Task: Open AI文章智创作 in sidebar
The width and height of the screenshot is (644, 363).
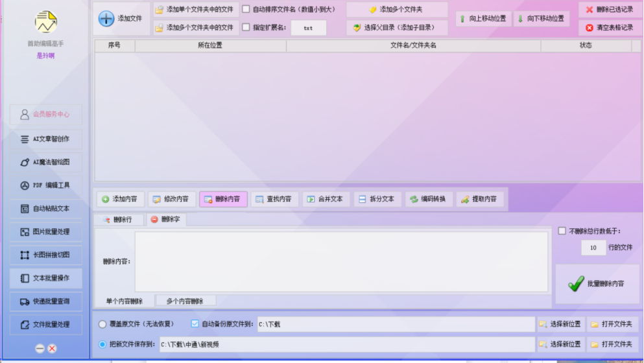Action: (x=45, y=139)
